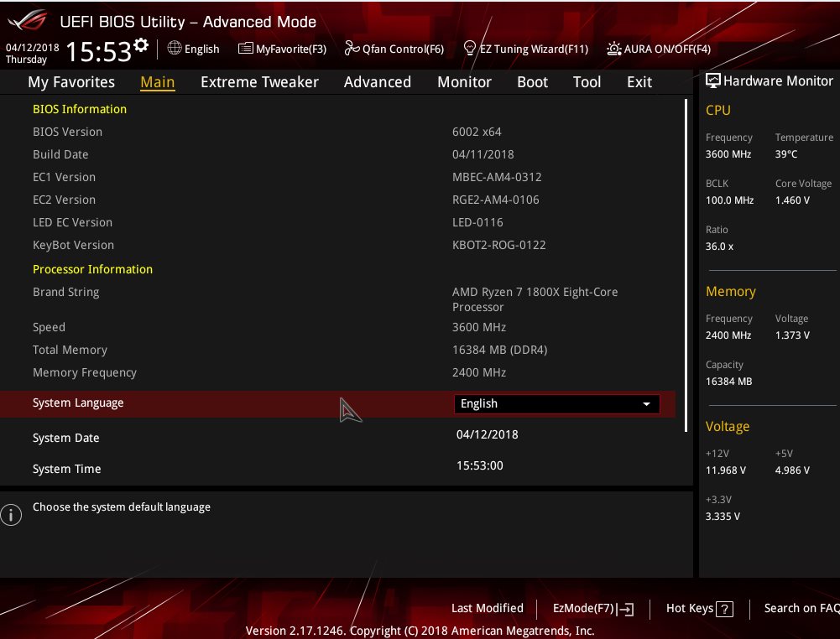Click the Hardware Monitor screen icon
Screen dimensions: 840x639
(x=712, y=81)
